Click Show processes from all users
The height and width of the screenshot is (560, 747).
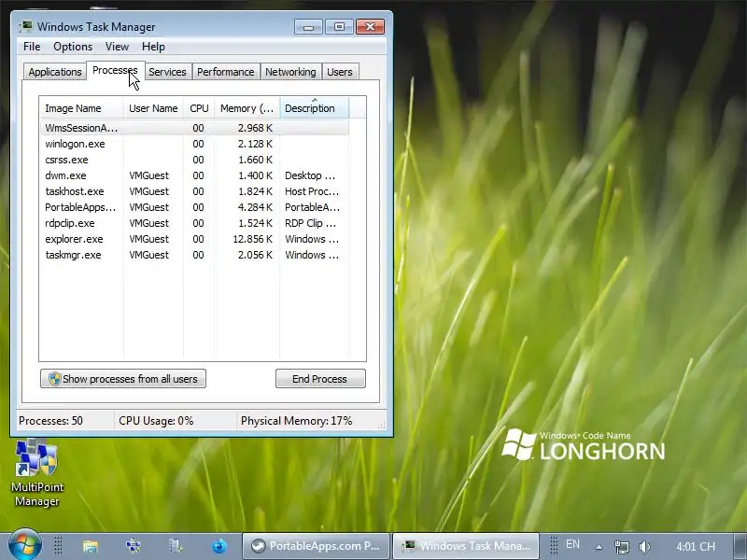click(123, 379)
